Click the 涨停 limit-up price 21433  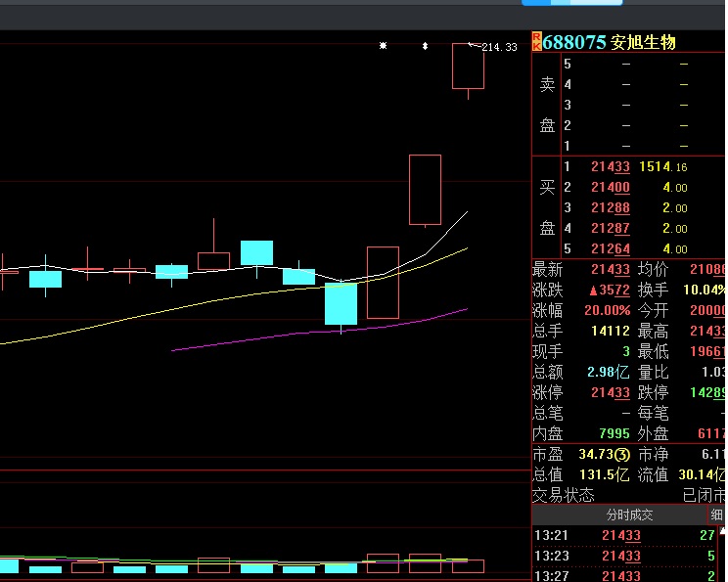coord(610,393)
